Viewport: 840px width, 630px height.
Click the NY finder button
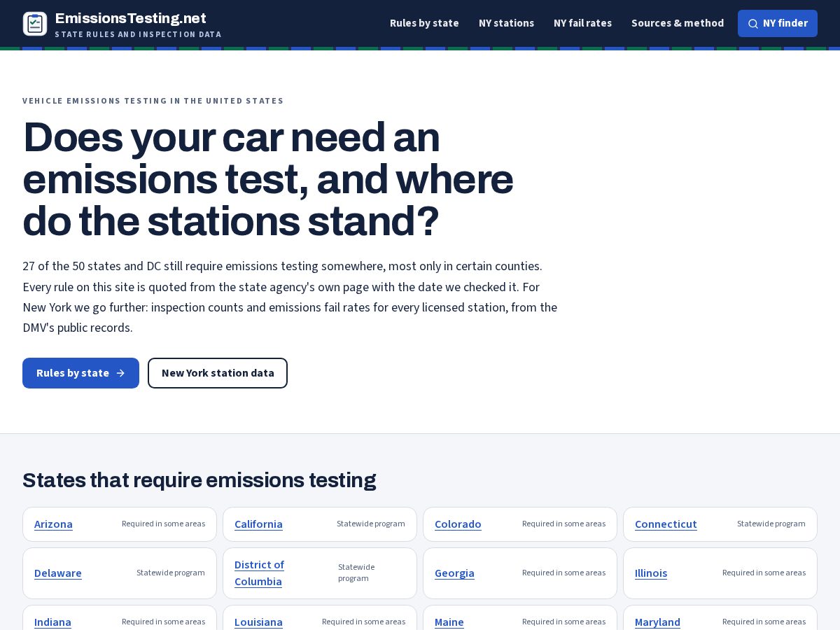pos(778,23)
